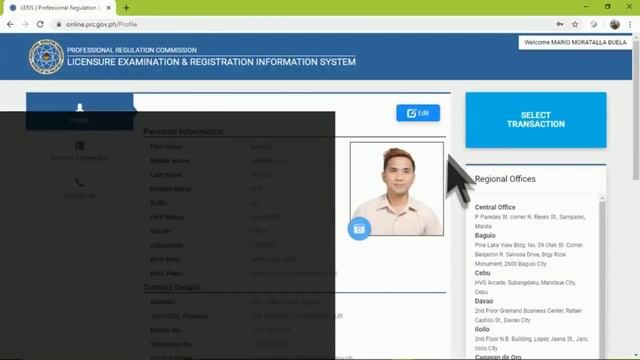
Task: Click the PRC seal logo
Action: pos(46,57)
